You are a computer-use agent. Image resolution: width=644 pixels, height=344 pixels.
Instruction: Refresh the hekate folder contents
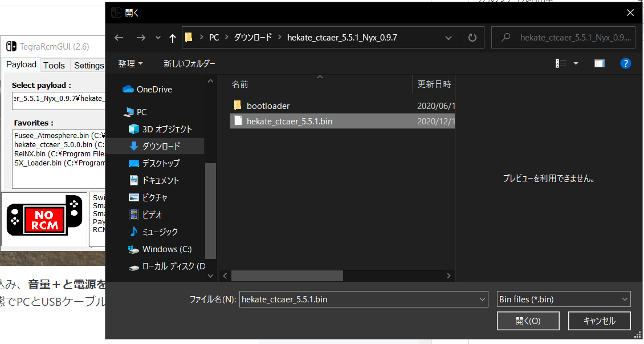(x=472, y=37)
